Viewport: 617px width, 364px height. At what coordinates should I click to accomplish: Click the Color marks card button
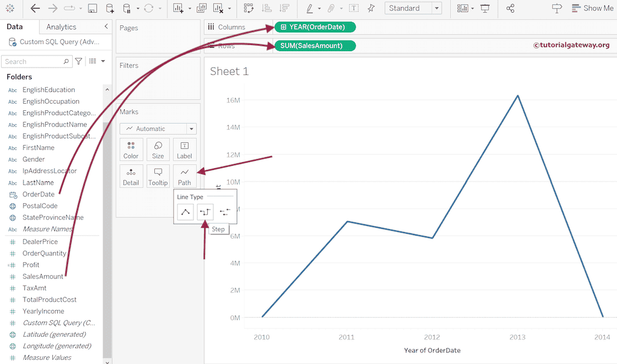[x=131, y=150]
